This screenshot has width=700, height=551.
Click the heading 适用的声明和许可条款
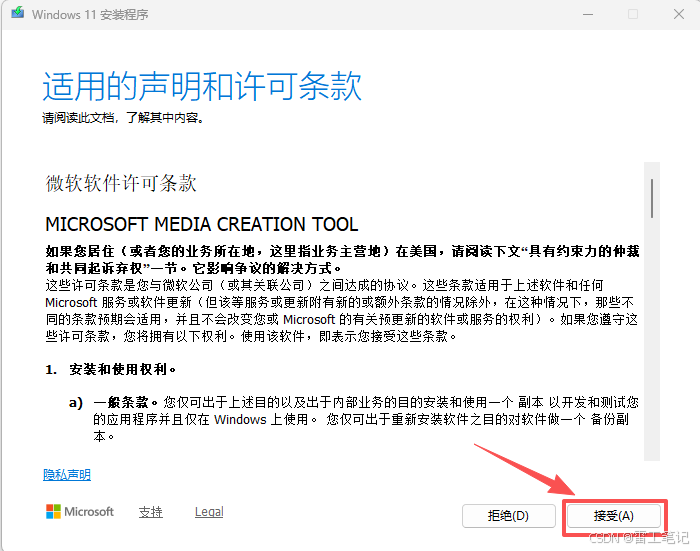pyautogui.click(x=202, y=86)
